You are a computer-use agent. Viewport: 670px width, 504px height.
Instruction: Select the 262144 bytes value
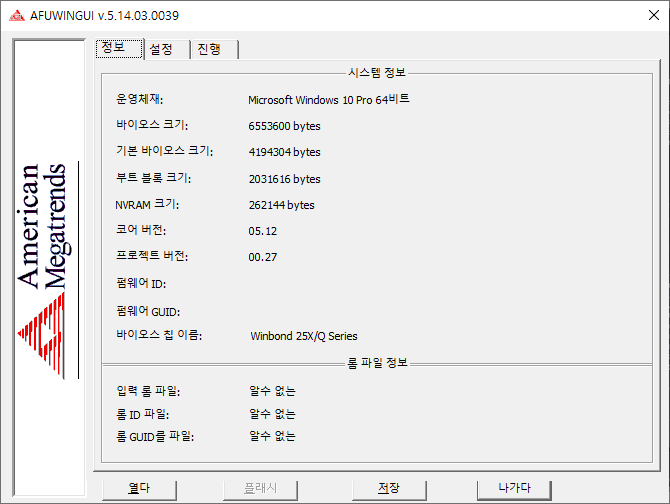(281, 205)
